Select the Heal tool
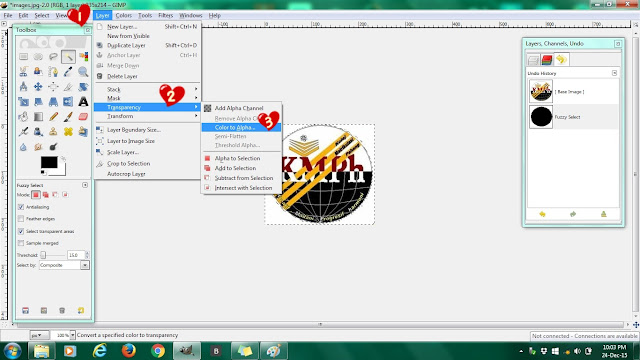Screen dimensions: 640x360 click(x=68, y=132)
